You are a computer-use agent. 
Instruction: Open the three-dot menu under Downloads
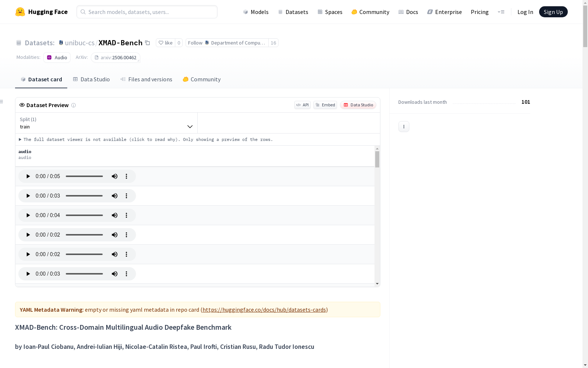pos(404,127)
